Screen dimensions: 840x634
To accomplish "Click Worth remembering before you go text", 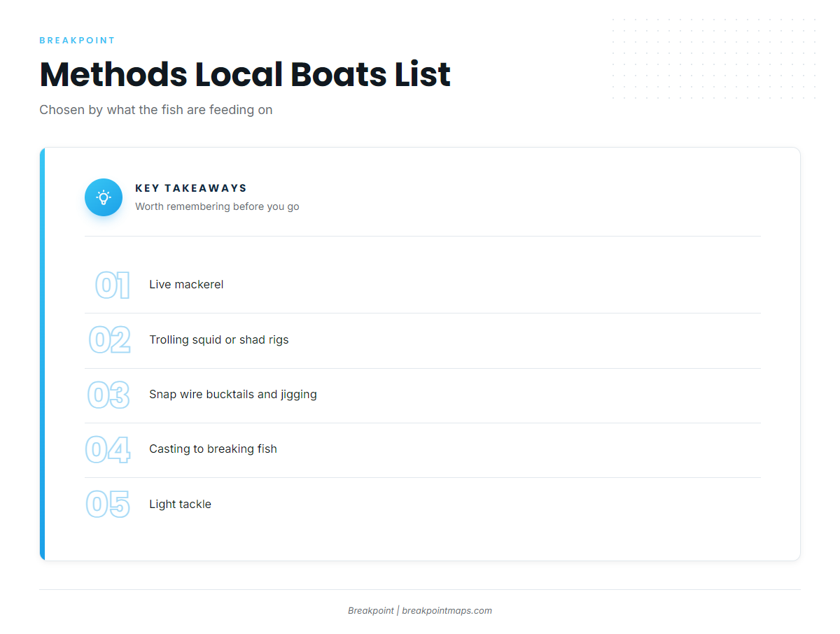I will [x=217, y=206].
